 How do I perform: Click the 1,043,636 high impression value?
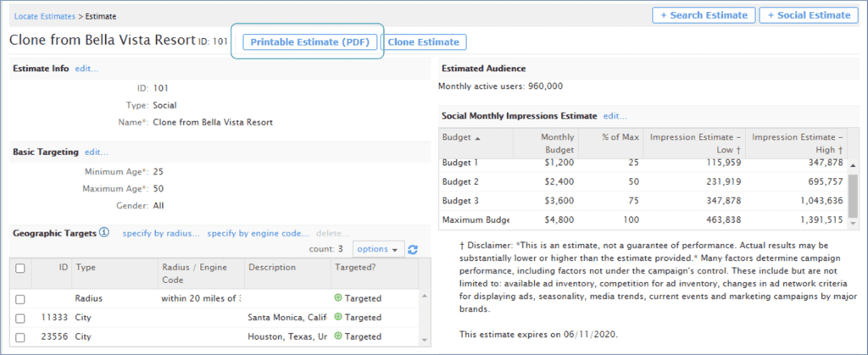(x=821, y=201)
